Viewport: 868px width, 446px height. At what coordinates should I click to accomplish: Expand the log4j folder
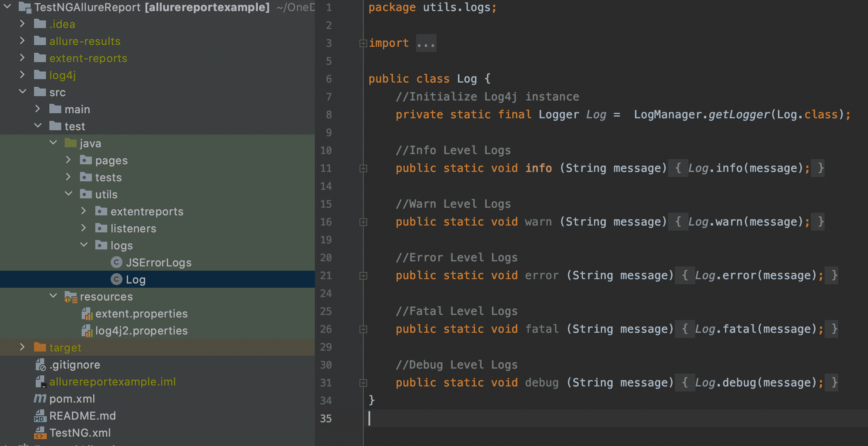click(23, 75)
